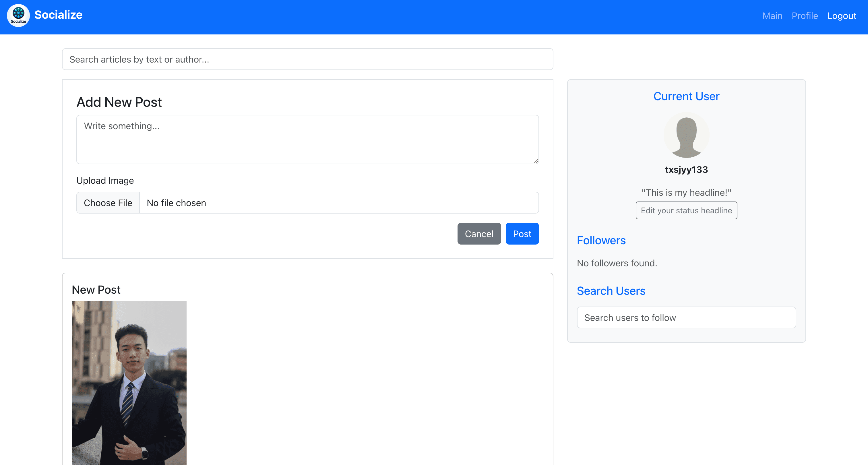Viewport: 868px width, 465px height.
Task: Go to Profile page in navbar
Action: 804,16
